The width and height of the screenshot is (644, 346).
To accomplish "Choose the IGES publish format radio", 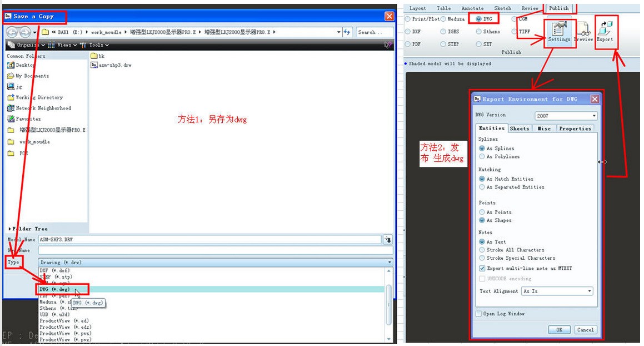I will (443, 32).
